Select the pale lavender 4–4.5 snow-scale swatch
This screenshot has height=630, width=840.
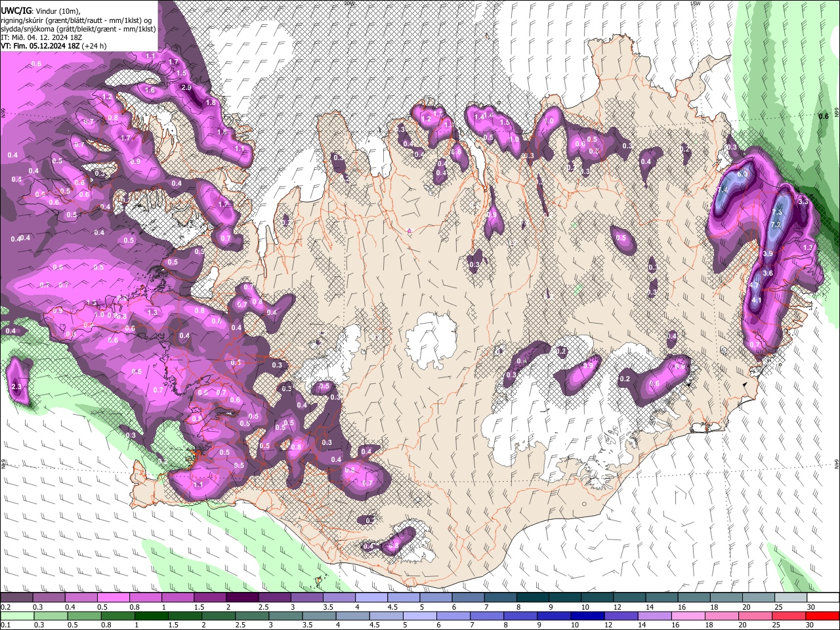click(x=371, y=598)
